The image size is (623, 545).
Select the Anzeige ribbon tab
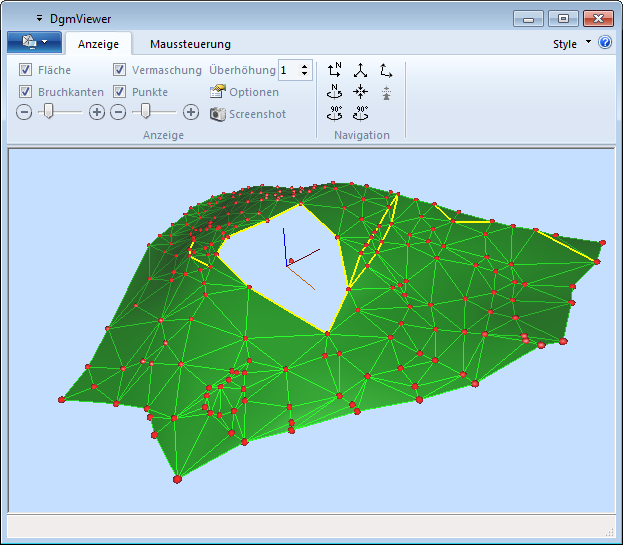click(98, 44)
